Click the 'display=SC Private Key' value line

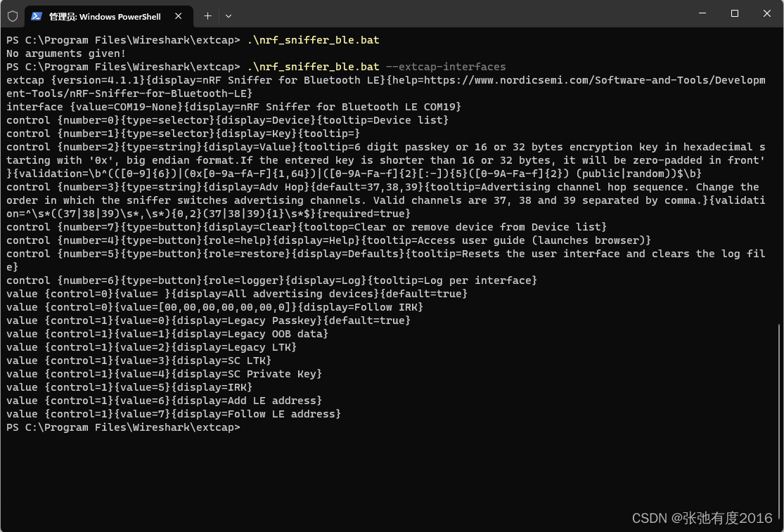[x=164, y=374]
